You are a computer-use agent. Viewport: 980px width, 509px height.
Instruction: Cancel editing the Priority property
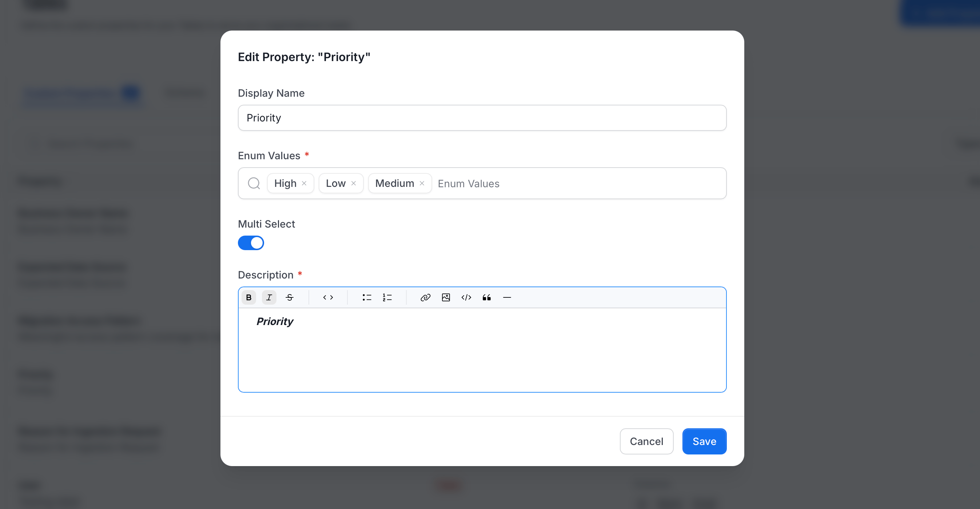[x=646, y=441]
